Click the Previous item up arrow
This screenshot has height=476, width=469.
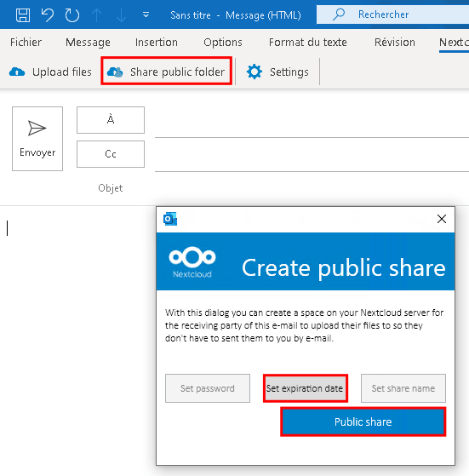pyautogui.click(x=97, y=15)
